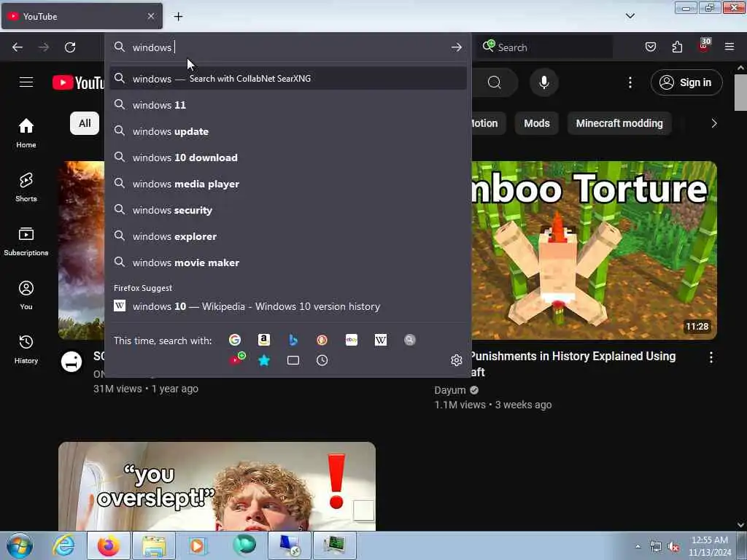Start voice search with microphone
The image size is (747, 560).
(x=544, y=82)
